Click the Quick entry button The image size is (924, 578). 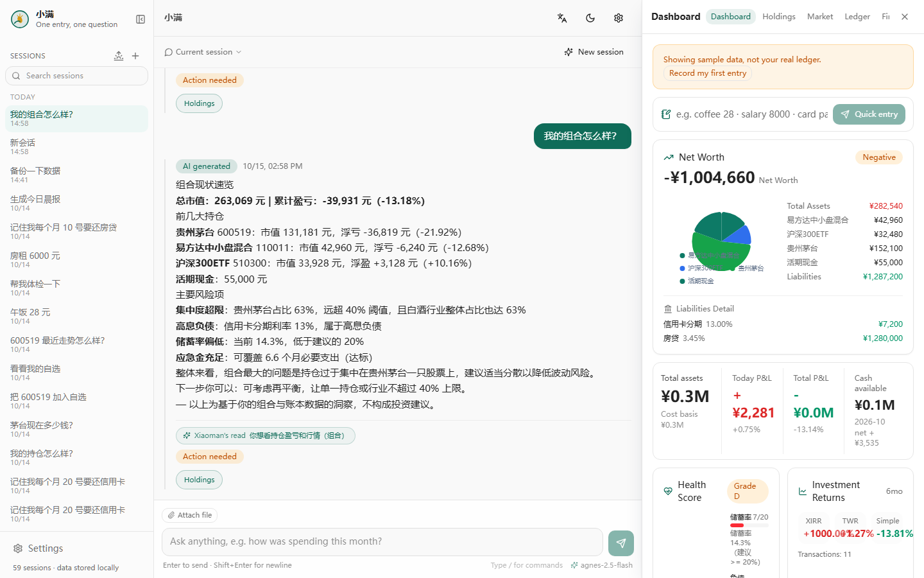[869, 114]
